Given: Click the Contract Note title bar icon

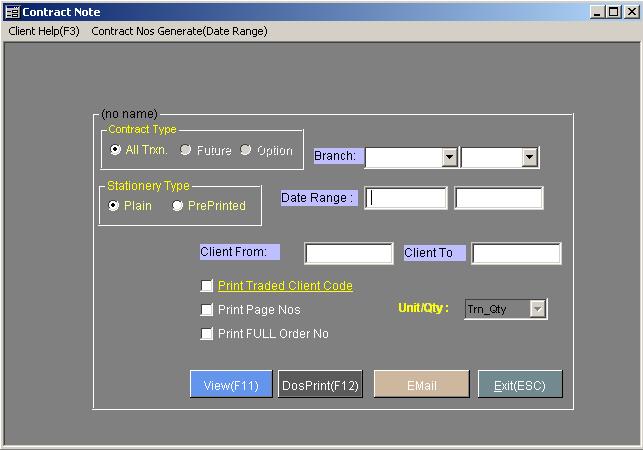Looking at the screenshot, I should click(x=12, y=12).
